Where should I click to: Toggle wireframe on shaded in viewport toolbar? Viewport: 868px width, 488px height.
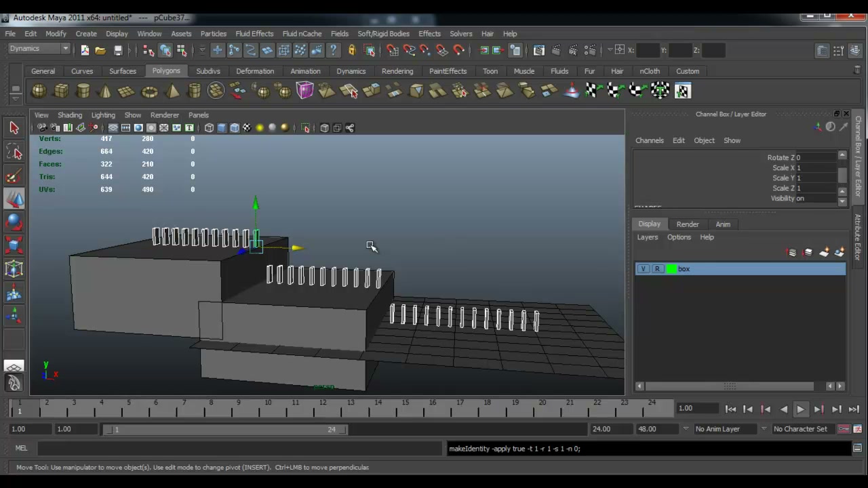click(235, 128)
